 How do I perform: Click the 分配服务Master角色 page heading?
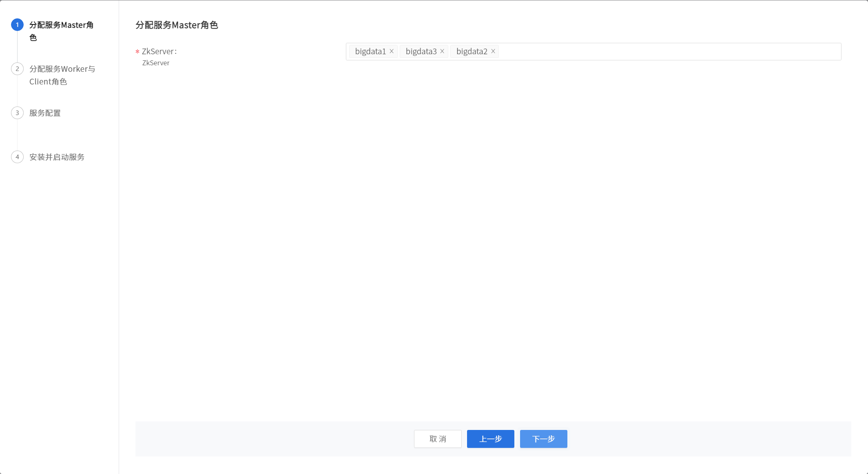[177, 25]
